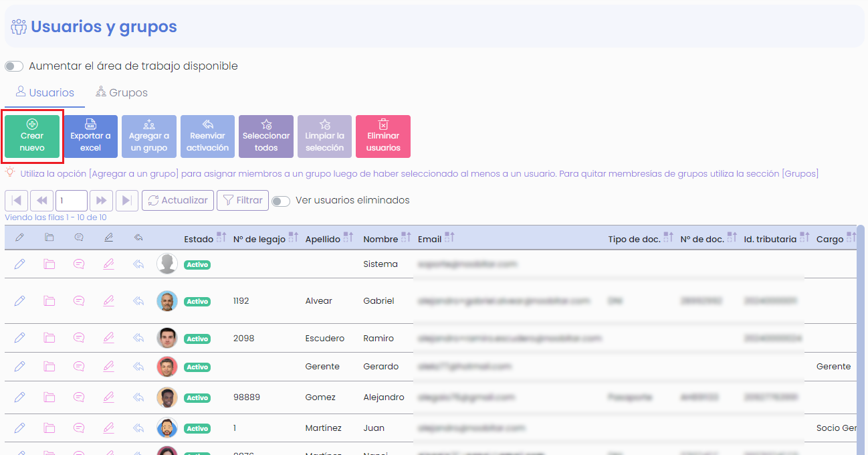Click the page number input field

(72, 201)
